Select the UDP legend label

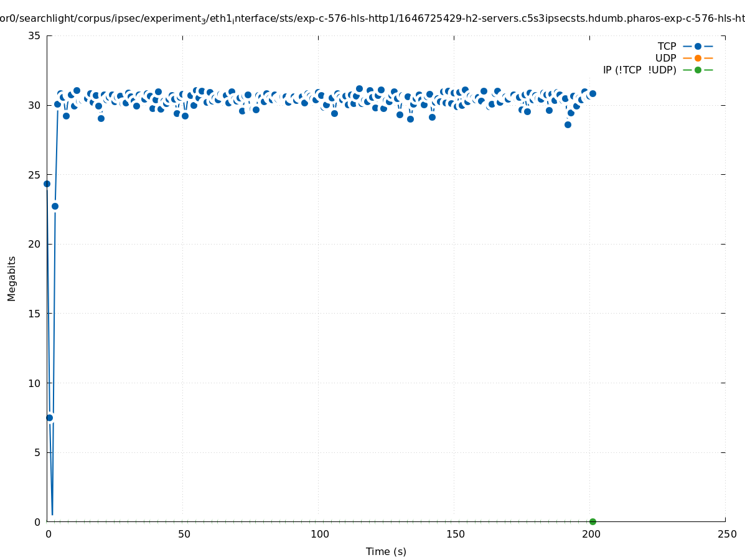(665, 58)
